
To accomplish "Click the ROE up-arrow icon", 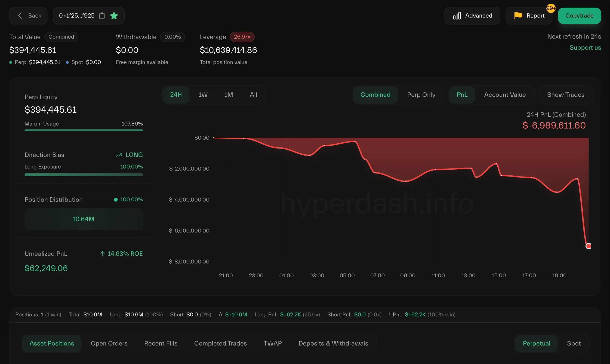I will point(103,254).
